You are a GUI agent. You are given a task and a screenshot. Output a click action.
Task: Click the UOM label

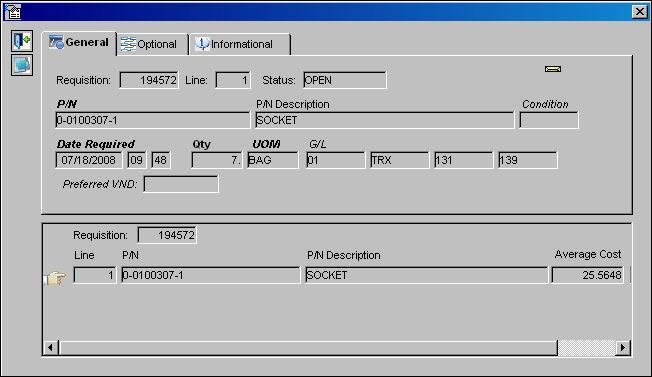pos(266,144)
